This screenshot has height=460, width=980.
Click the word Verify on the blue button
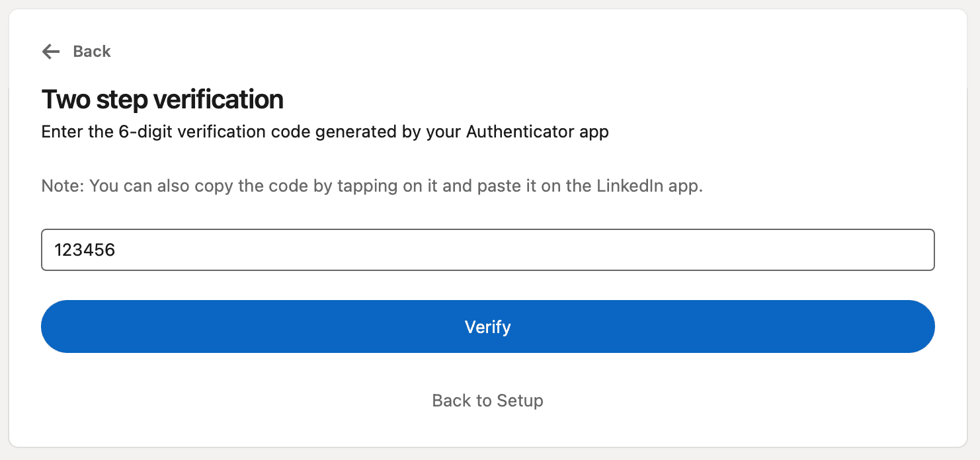click(x=488, y=326)
